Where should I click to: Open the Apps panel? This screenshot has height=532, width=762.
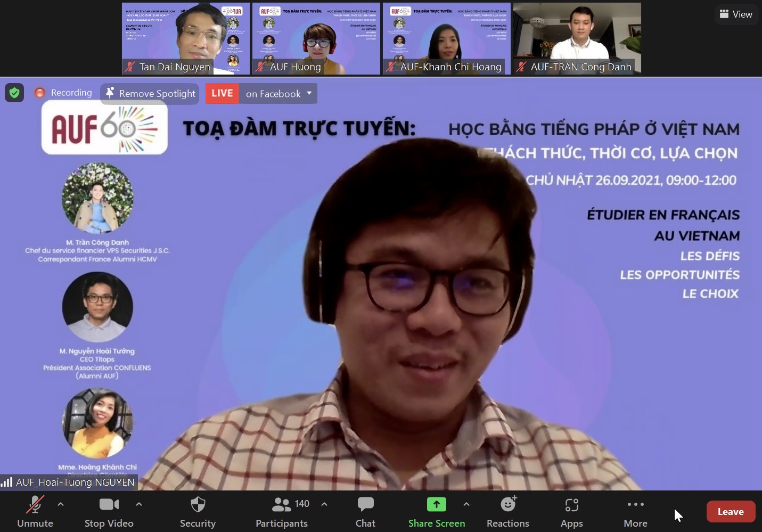point(571,511)
